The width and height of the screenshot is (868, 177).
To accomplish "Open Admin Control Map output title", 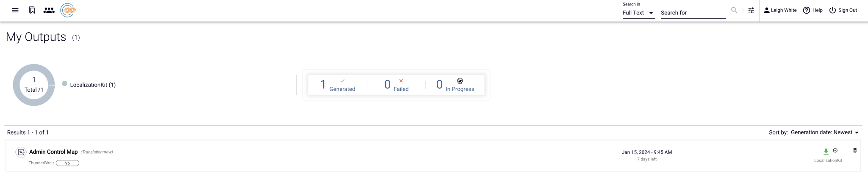I will (x=53, y=152).
